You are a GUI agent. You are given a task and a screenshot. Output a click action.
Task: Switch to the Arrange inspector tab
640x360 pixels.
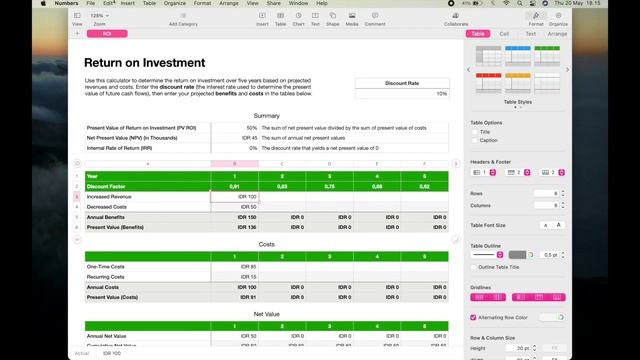tap(557, 34)
